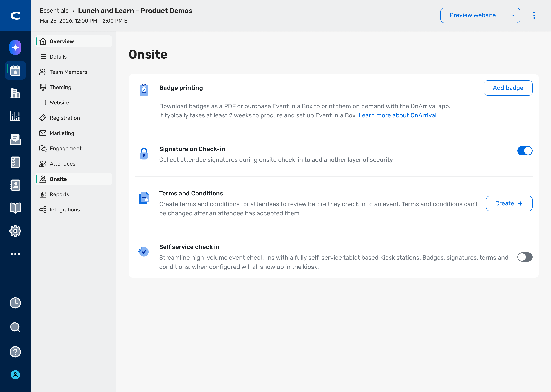Open the AI assistant sparkle icon
The height and width of the screenshot is (392, 551).
(x=15, y=48)
